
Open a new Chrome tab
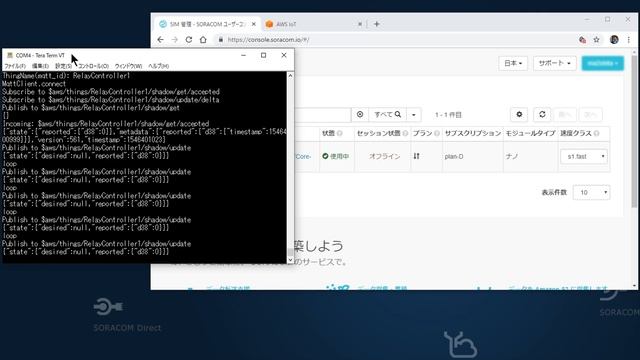click(x=377, y=24)
